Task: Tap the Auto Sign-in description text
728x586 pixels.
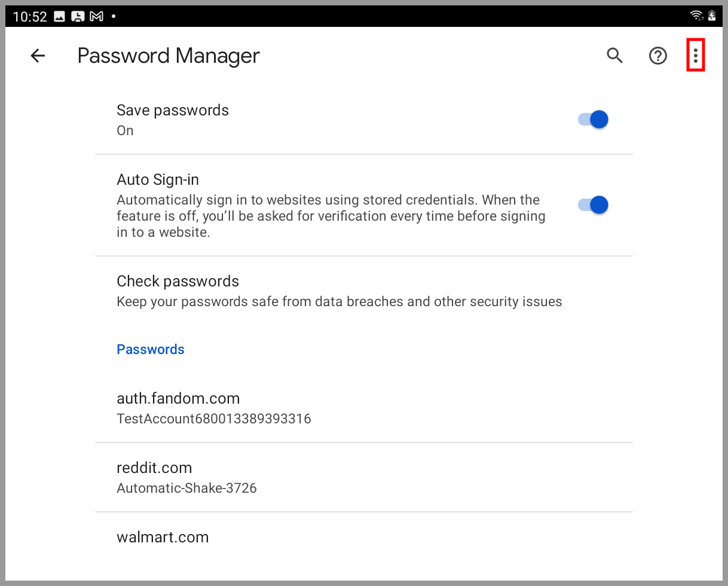Action: [x=331, y=216]
